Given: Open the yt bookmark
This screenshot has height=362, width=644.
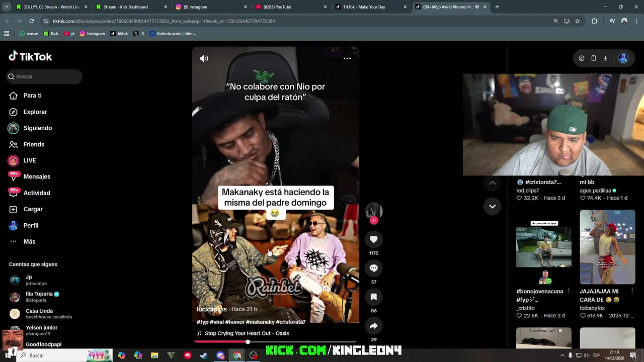Looking at the screenshot, I should point(69,34).
